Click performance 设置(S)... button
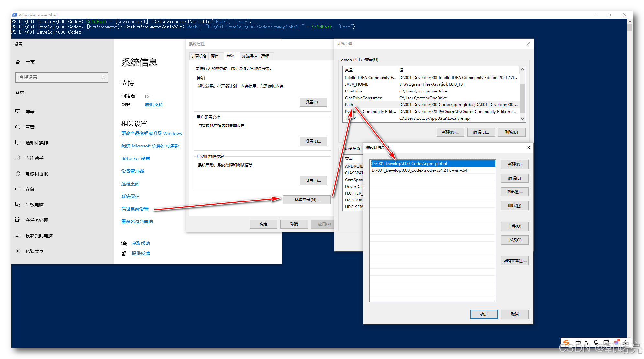Image resolution: width=644 pixels, height=359 pixels. pos(313,102)
